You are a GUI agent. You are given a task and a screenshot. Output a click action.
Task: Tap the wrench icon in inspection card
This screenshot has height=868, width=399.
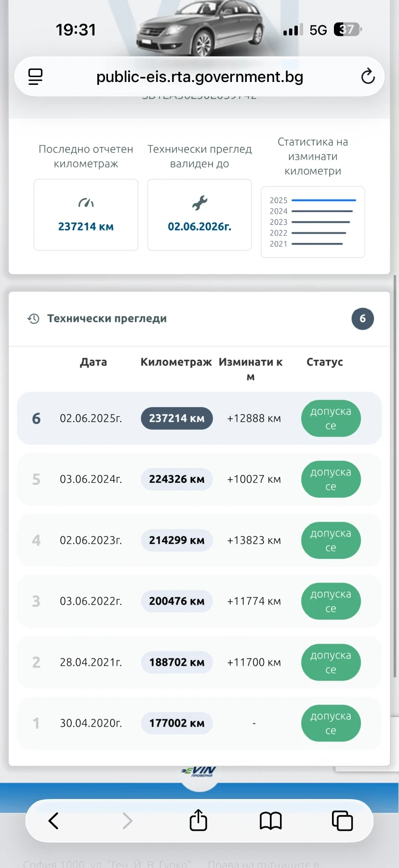tap(199, 203)
